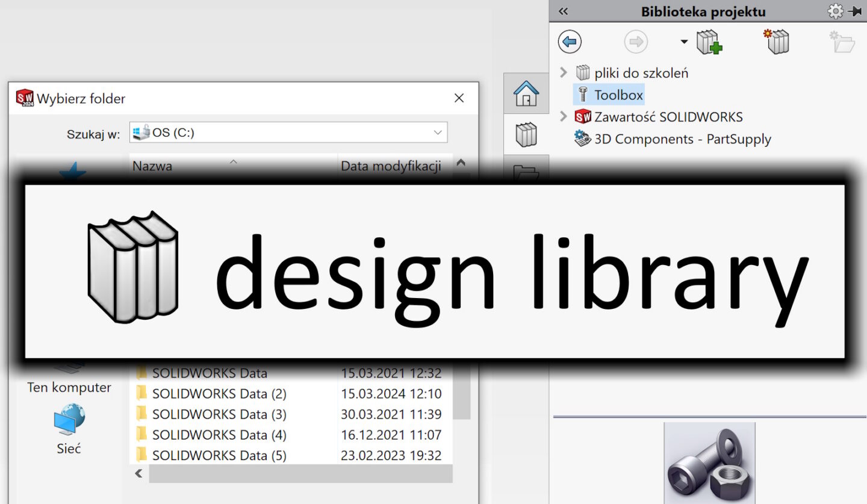Viewport: 867px width, 504px height.
Task: Open the Design Library books tab
Action: (x=526, y=134)
